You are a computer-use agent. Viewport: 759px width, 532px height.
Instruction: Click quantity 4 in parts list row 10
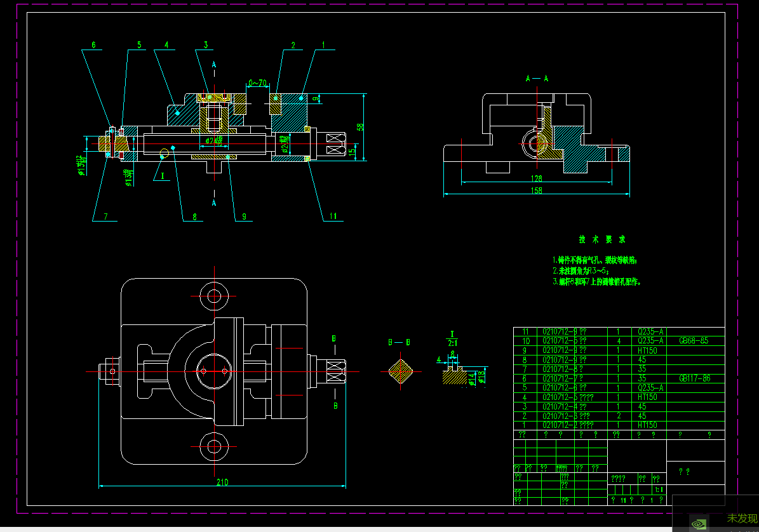619,341
